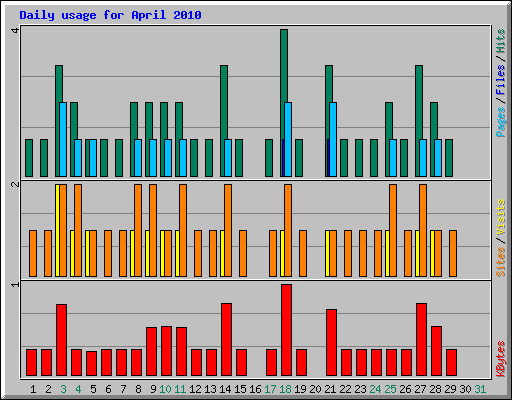Click the red KBytes bar for day 1
This screenshot has height=400, width=512.
(x=32, y=363)
